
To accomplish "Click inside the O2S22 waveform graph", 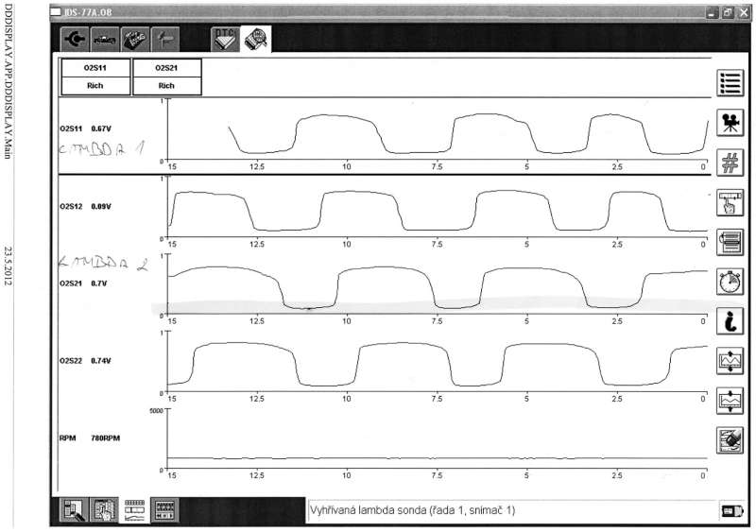I will coord(437,362).
